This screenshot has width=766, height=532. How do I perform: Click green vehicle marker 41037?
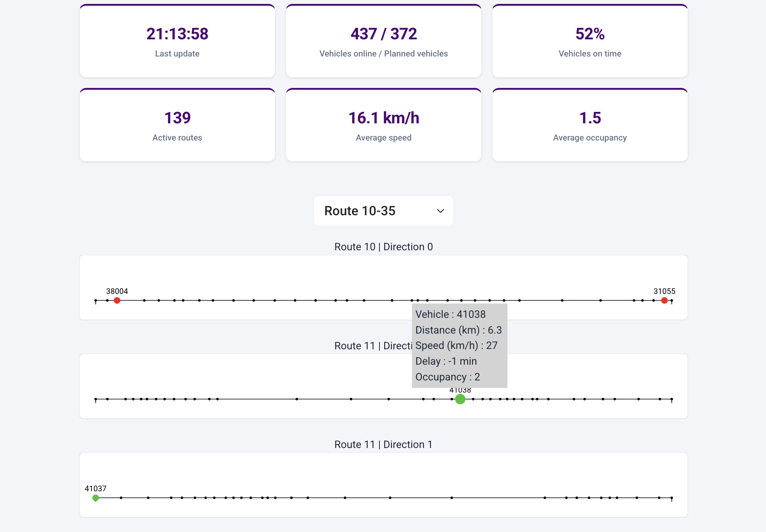tap(95, 498)
